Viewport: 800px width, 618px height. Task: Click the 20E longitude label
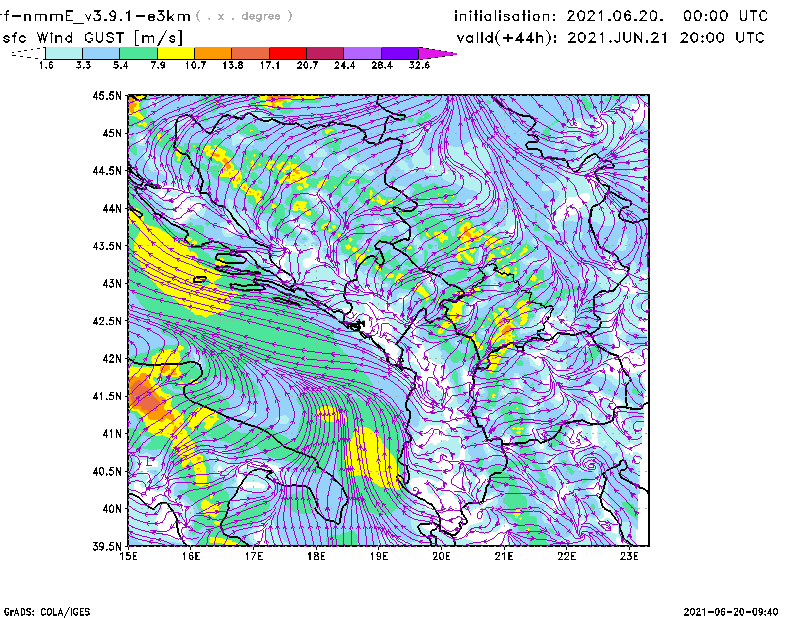point(441,556)
